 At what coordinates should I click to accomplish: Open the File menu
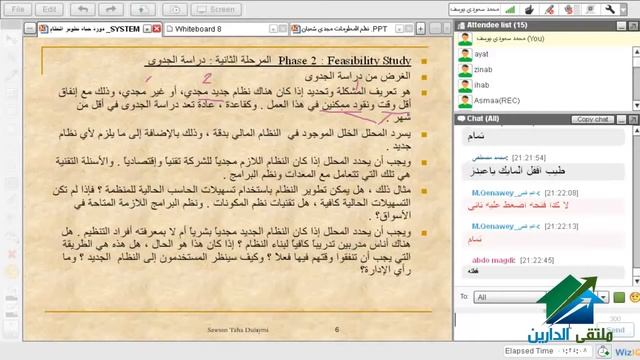pyautogui.click(x=18, y=9)
